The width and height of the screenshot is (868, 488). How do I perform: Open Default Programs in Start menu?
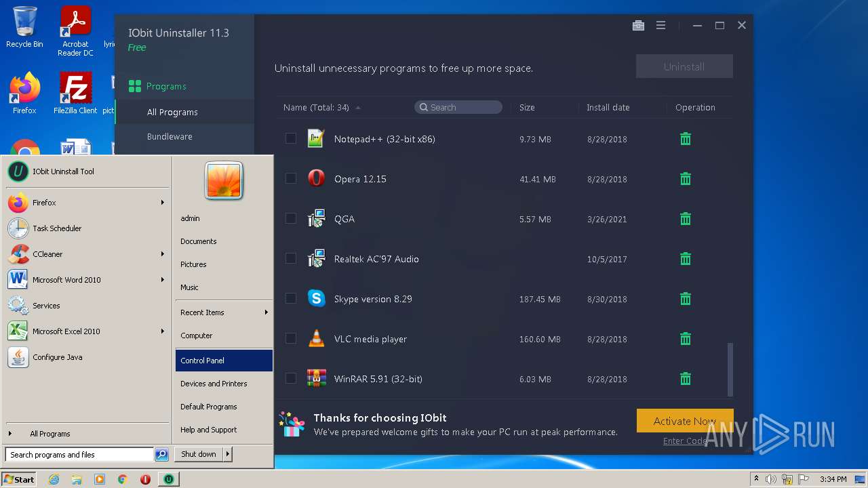(x=224, y=407)
